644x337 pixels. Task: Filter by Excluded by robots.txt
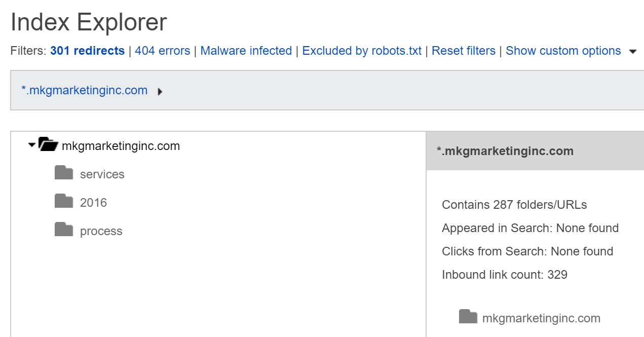pyautogui.click(x=362, y=51)
